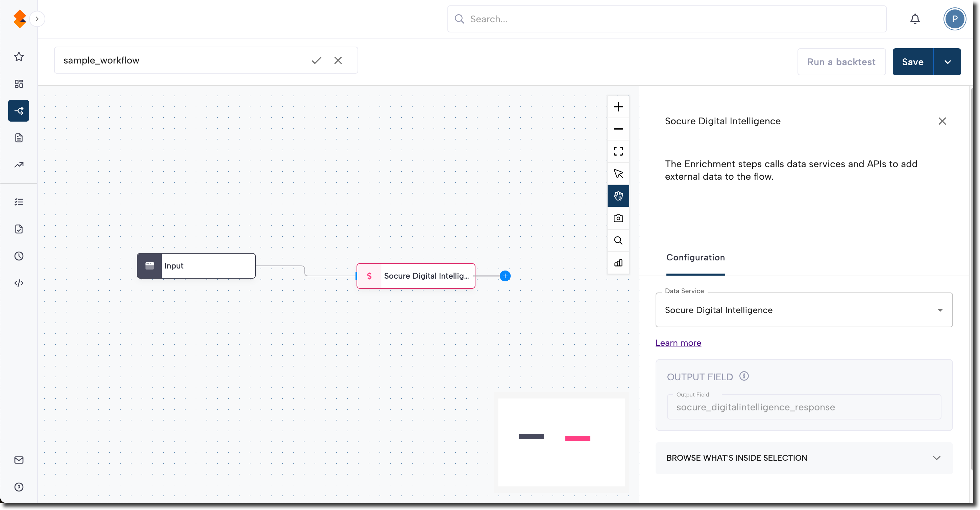
Task: Click the Socure Digital Intelligence node
Action: (x=416, y=276)
